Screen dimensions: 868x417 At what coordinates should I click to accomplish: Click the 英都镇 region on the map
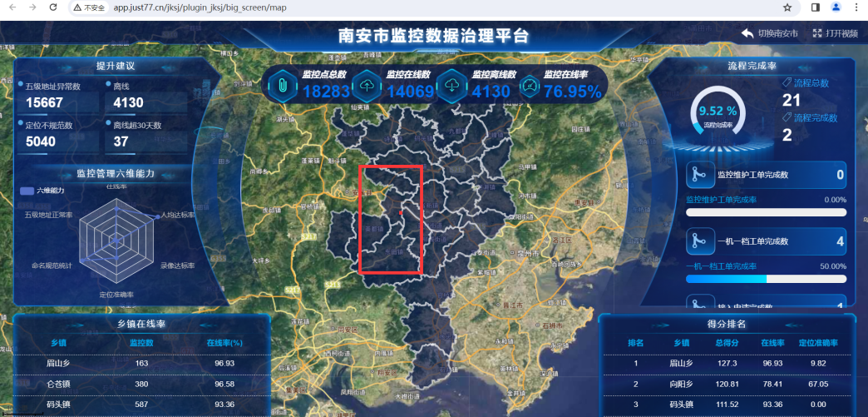point(374,228)
